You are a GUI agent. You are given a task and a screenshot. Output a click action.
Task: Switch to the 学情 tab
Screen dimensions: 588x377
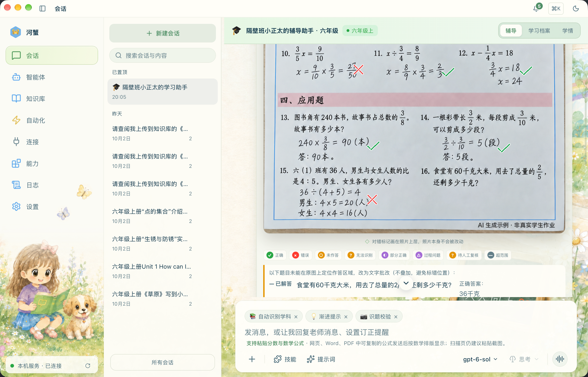pos(567,31)
